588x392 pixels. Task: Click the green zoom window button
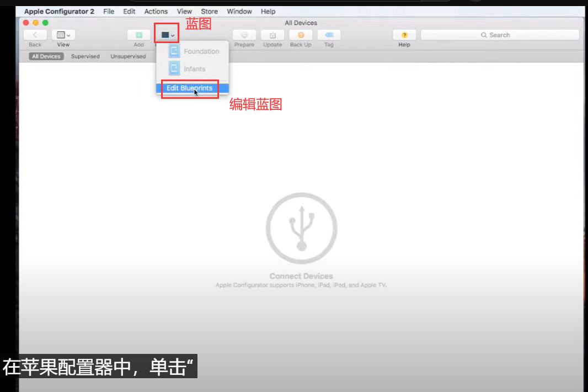pos(45,23)
